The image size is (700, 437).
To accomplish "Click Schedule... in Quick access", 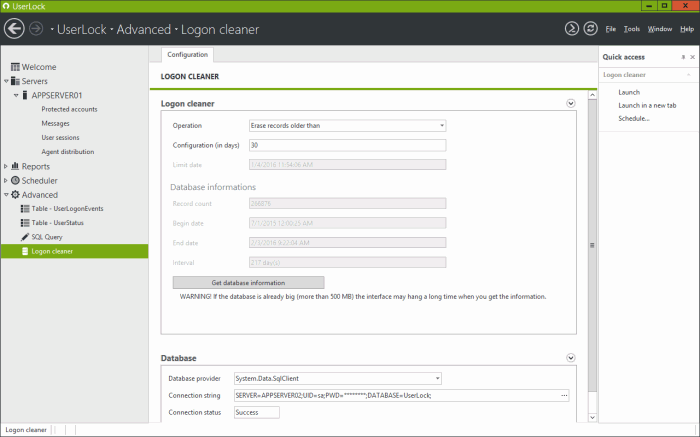I will click(x=633, y=118).
